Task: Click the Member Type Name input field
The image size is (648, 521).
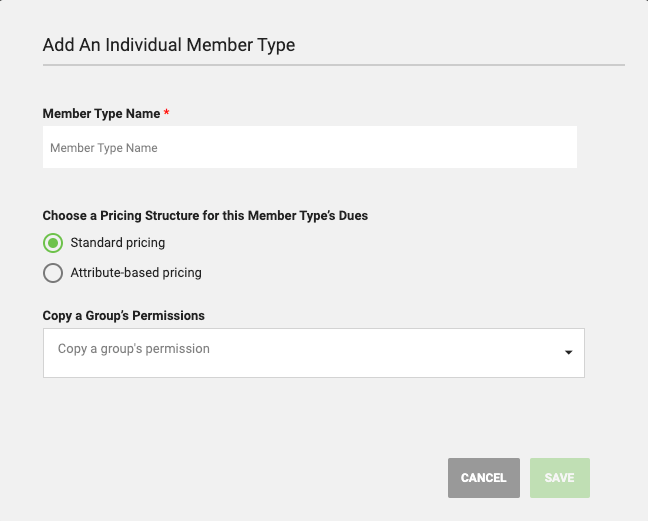Action: coord(310,147)
